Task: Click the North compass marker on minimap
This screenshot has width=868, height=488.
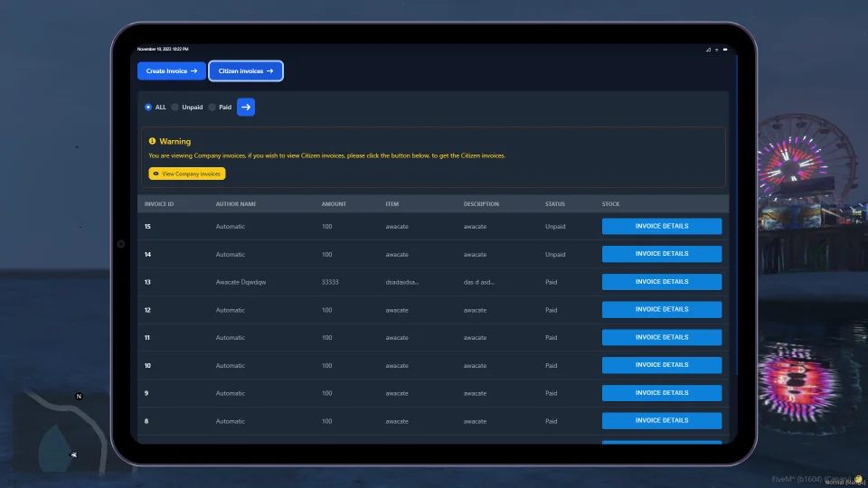Action: (79, 397)
